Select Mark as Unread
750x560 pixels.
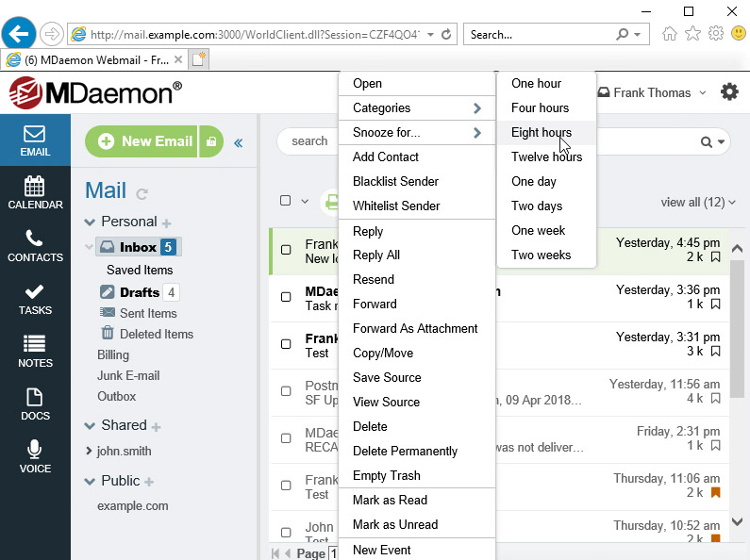click(x=417, y=524)
